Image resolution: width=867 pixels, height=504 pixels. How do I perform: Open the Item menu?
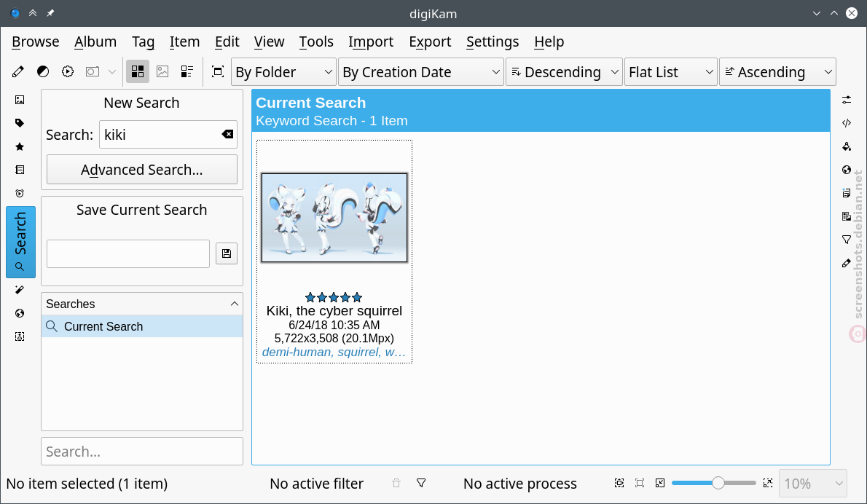click(x=184, y=42)
